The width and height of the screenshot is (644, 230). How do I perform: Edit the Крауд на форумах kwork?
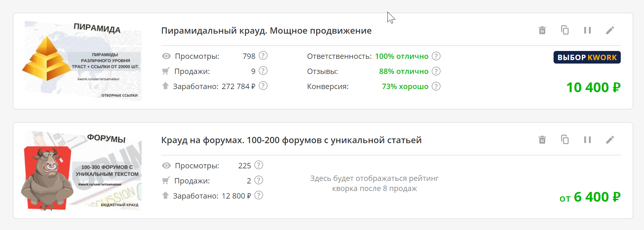click(x=610, y=140)
